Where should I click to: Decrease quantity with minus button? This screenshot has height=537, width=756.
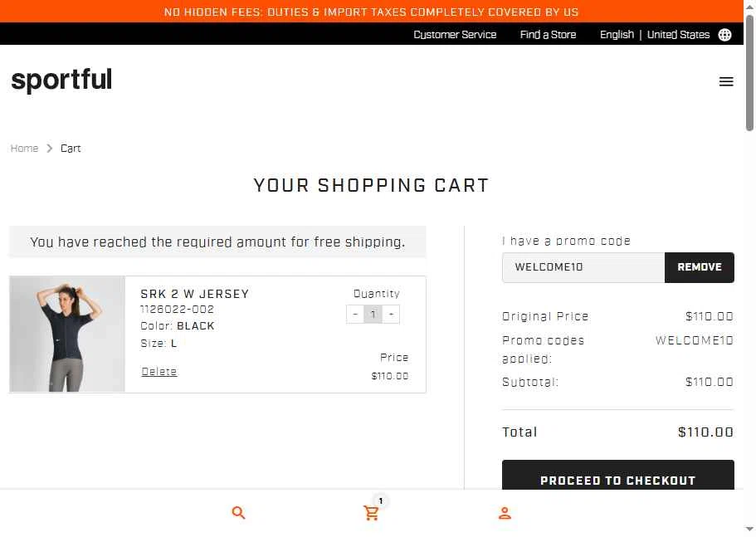(355, 315)
